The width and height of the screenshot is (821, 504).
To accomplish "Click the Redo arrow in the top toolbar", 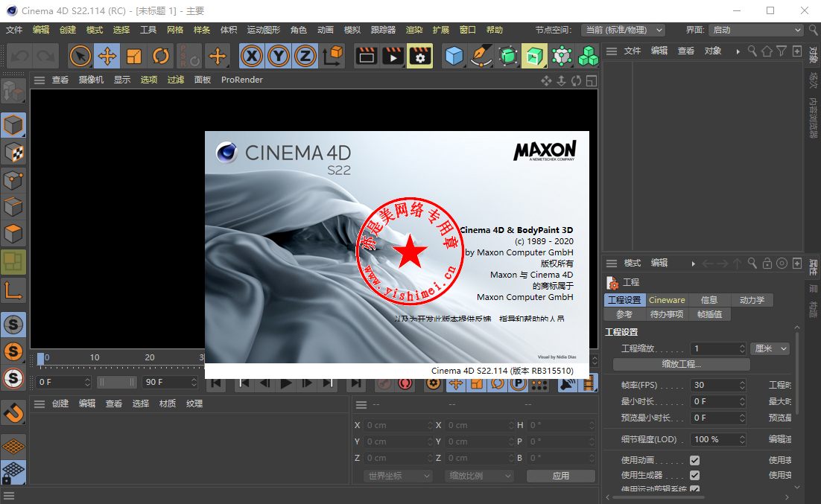I will 46,56.
